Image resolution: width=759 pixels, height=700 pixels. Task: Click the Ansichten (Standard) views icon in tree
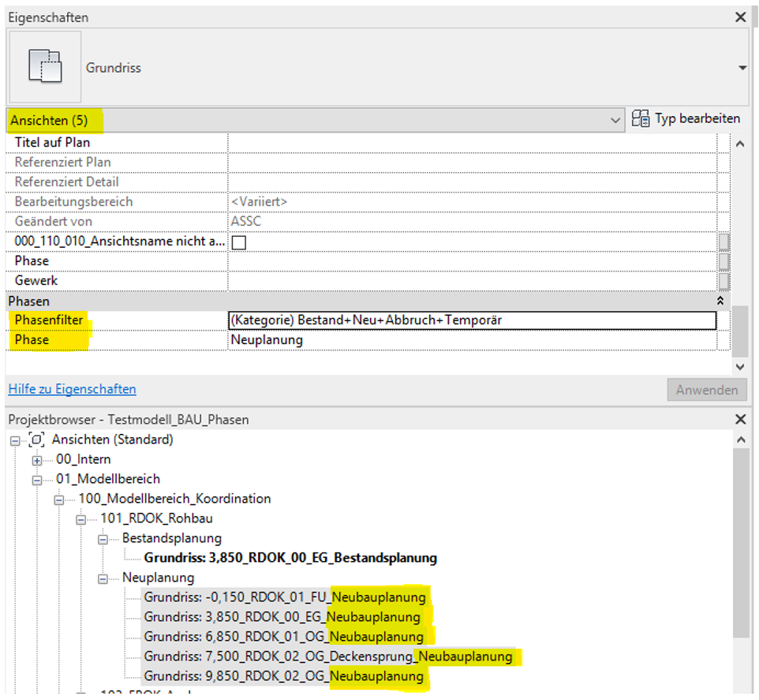tap(36, 440)
